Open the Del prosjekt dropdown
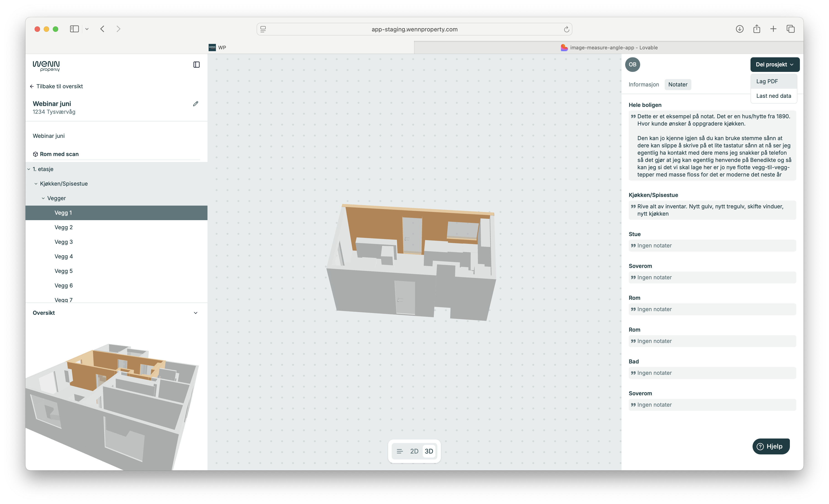 click(x=774, y=65)
